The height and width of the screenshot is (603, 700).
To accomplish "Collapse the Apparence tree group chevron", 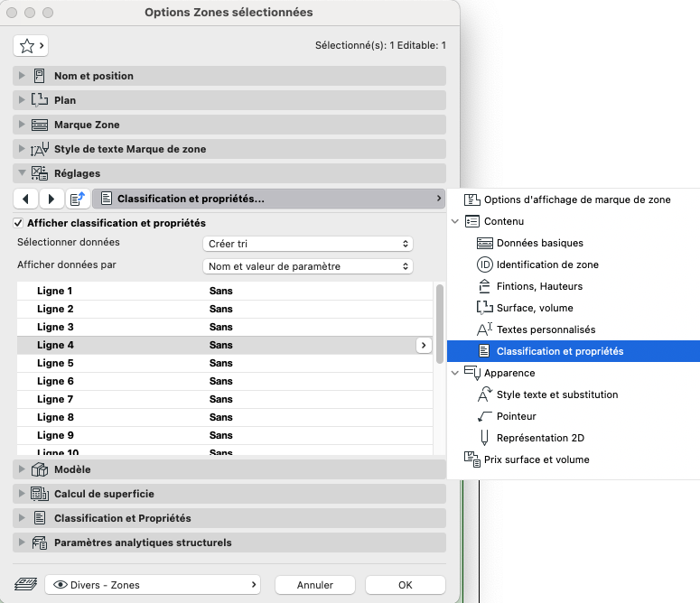I will [455, 373].
